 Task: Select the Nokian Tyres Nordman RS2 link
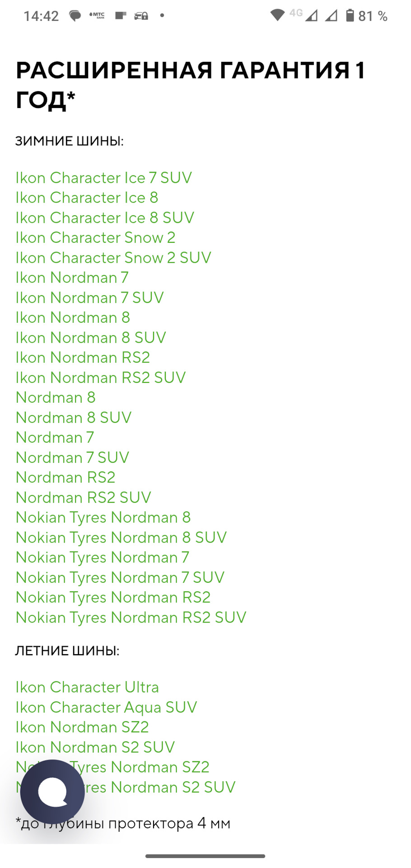(x=113, y=597)
